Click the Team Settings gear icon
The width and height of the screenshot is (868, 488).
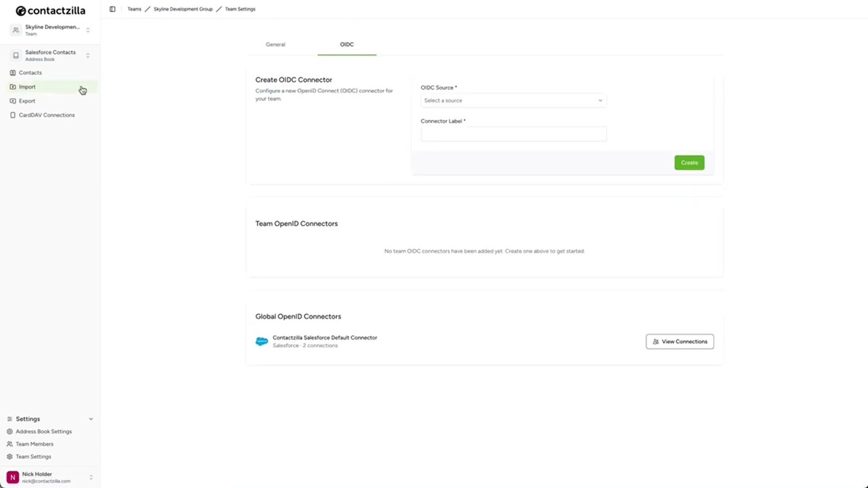click(x=9, y=457)
